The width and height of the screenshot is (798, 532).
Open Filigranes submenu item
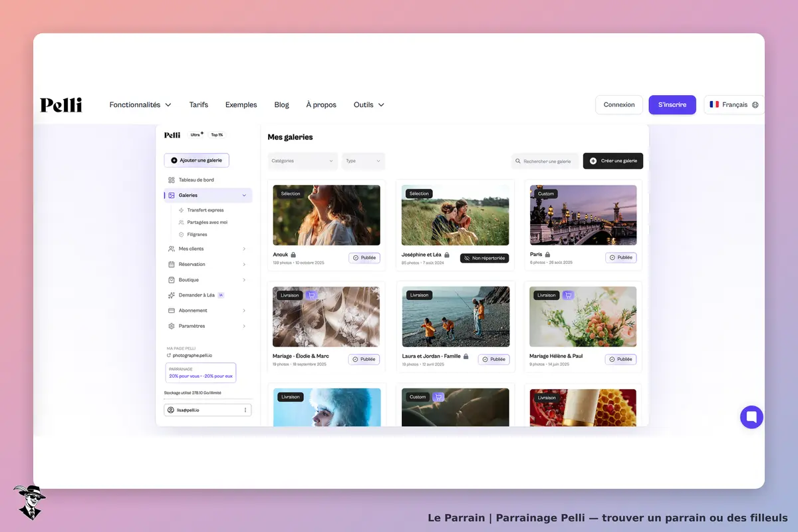click(197, 235)
